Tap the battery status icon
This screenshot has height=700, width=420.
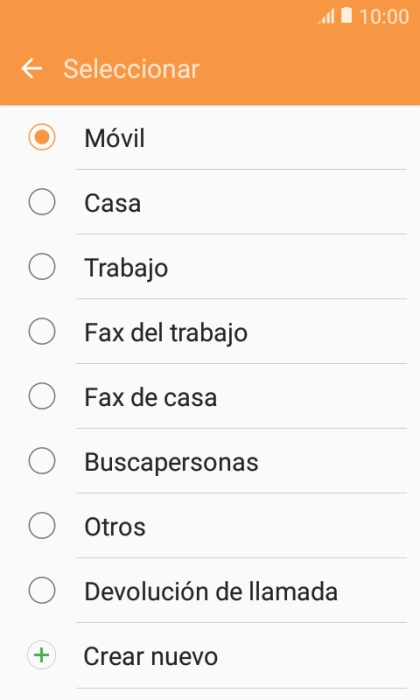[346, 16]
